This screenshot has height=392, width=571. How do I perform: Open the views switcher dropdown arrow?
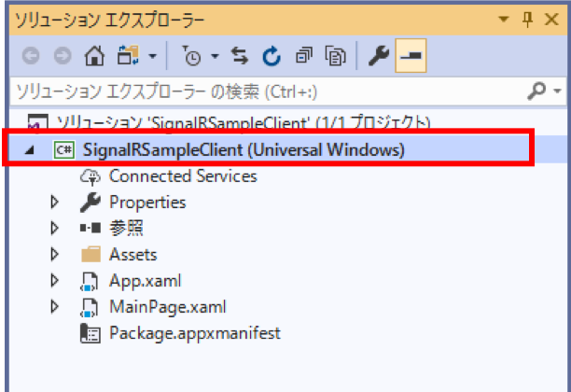point(153,56)
